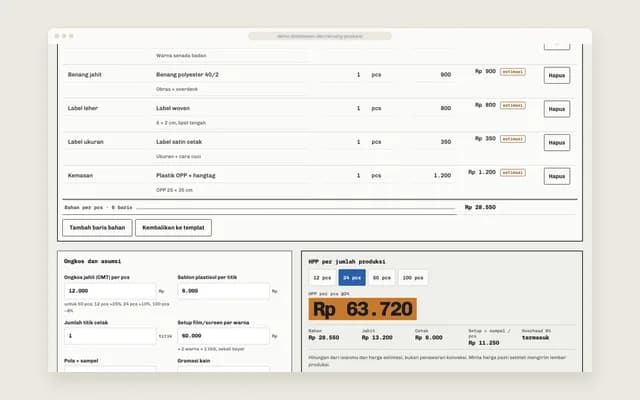
Task: Click estimasi badge on Label ukuran row
Action: 513,139
